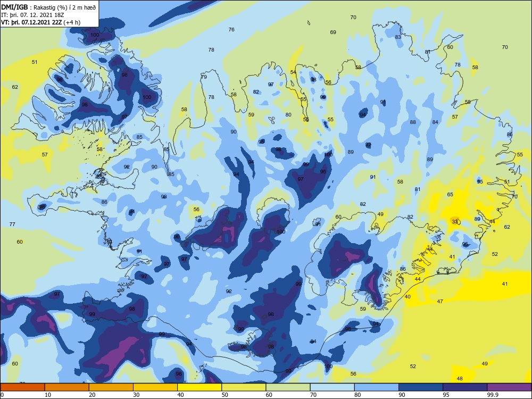
Task: Select the 10–20 orange legend color band
Action: (x=67, y=387)
